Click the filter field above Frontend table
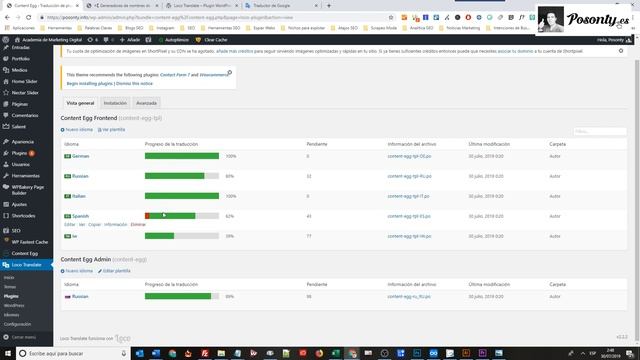Viewport: 640px width, 360px height. pyautogui.click(x=600, y=131)
